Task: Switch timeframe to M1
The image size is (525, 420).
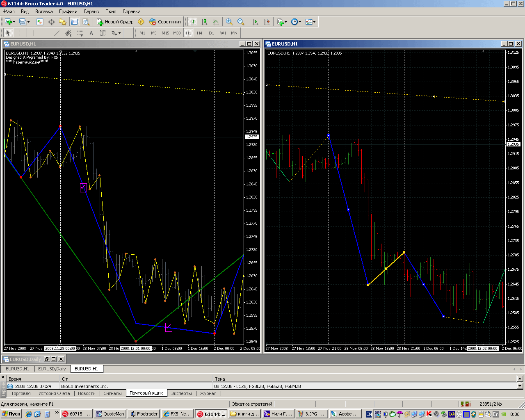Action: click(142, 33)
